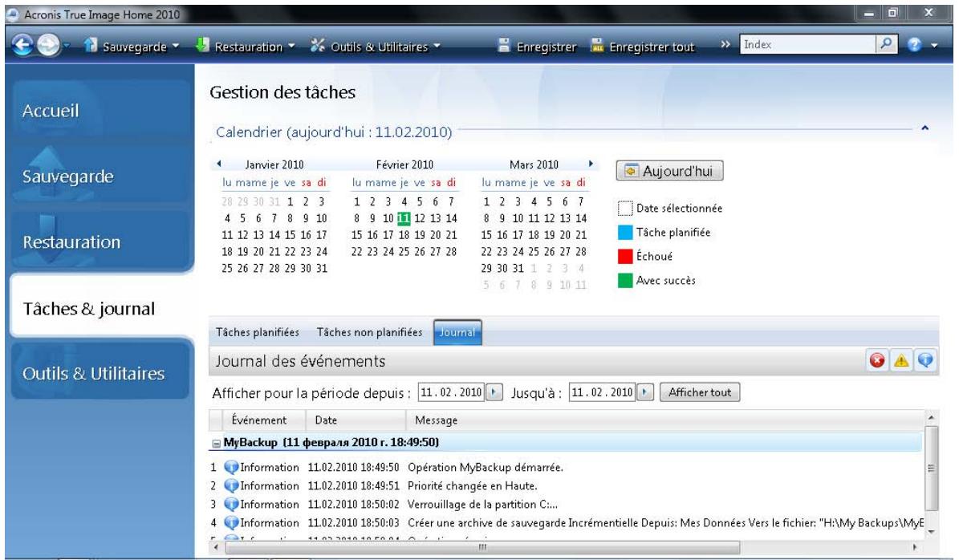Screen dimensions: 959x560
Task: Toggle the red error filter icon
Action: pos(877,361)
